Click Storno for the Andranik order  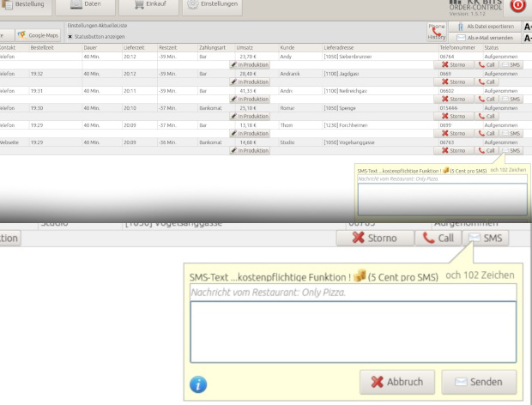456,82
